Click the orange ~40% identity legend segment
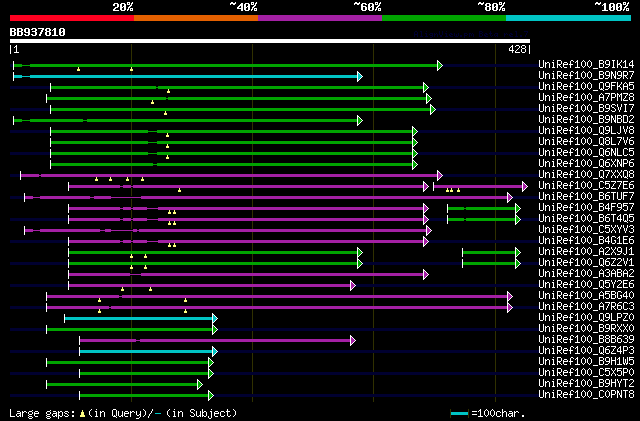Viewport: 640px width, 421px height. [196, 18]
